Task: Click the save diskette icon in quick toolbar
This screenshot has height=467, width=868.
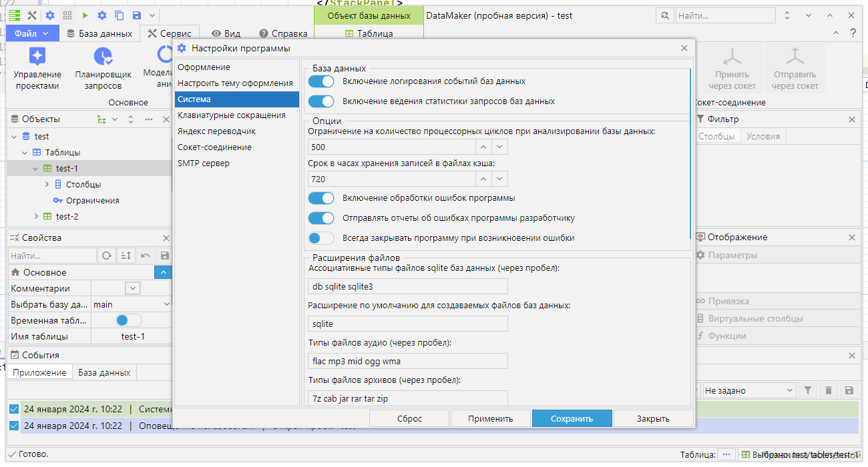Action: click(x=137, y=15)
